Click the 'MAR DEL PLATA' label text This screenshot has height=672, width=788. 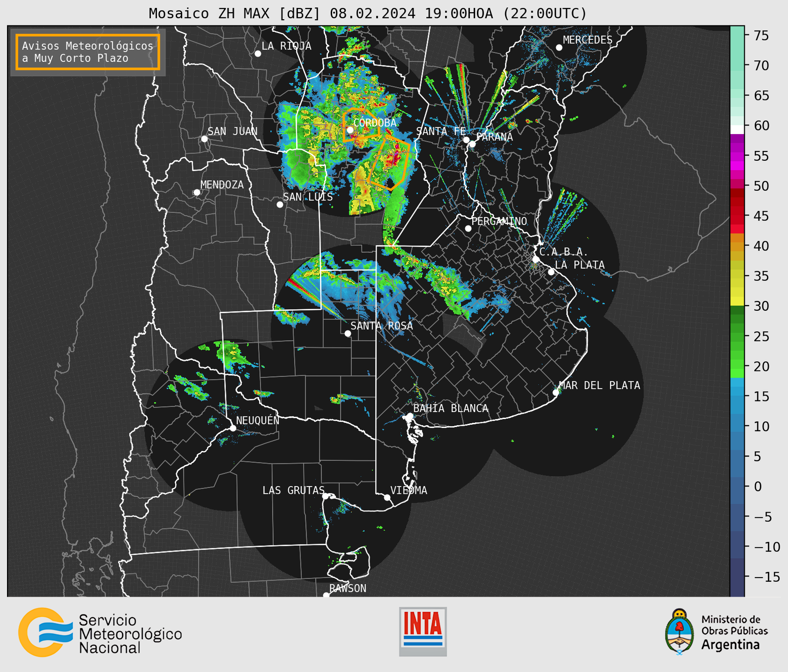(x=600, y=386)
